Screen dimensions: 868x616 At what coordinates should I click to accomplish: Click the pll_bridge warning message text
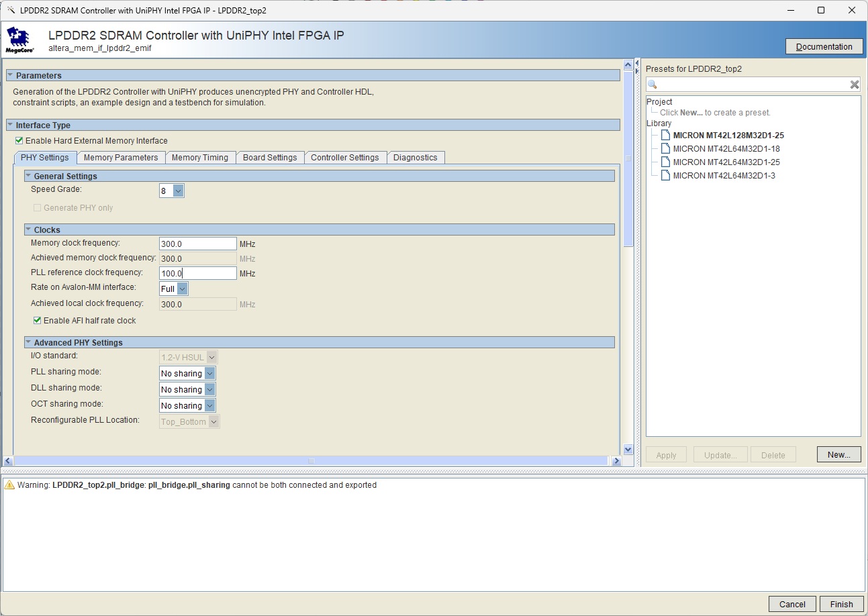197,485
